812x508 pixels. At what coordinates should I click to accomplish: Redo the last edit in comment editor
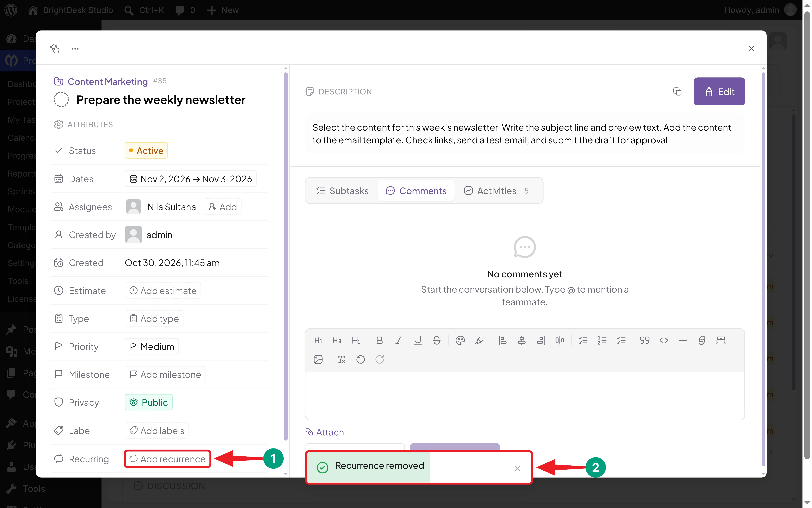click(x=380, y=360)
